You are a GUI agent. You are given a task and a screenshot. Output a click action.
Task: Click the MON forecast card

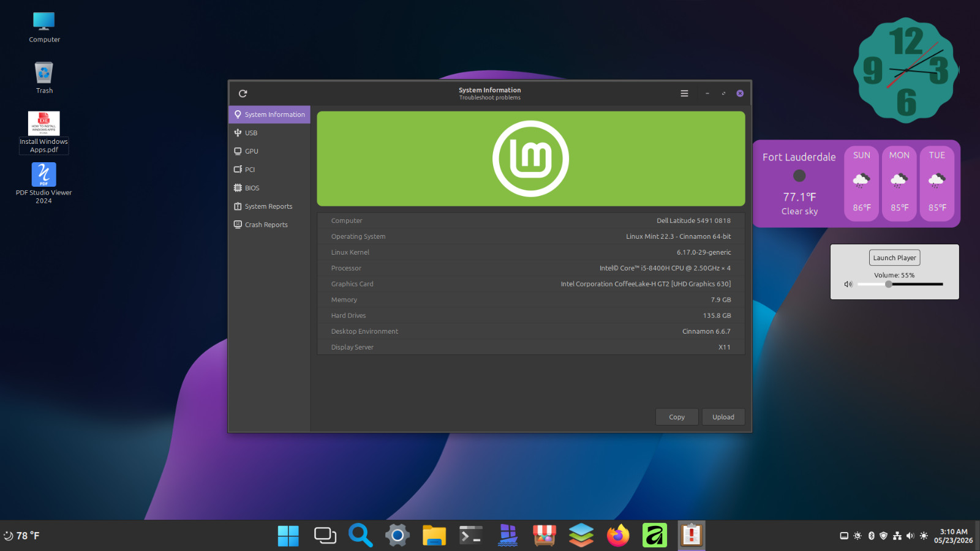tap(899, 182)
